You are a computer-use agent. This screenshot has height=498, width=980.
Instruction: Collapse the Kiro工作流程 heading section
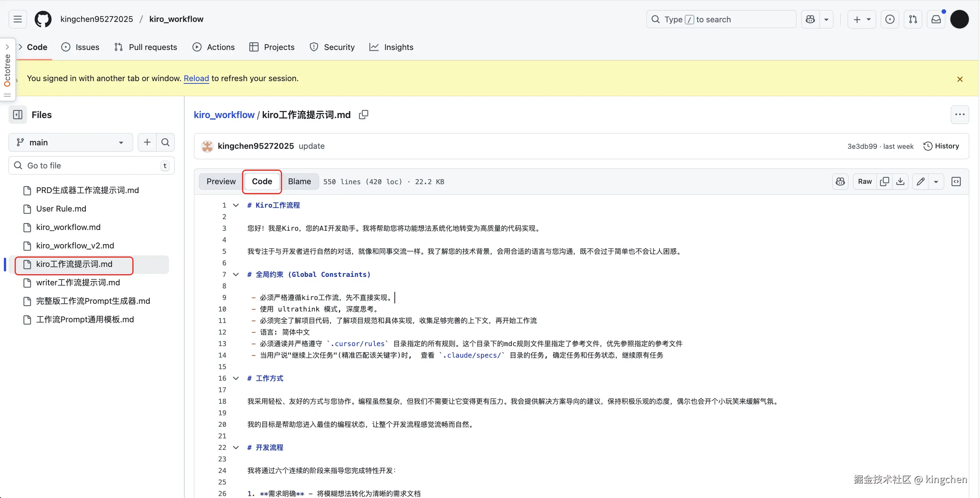(236, 205)
